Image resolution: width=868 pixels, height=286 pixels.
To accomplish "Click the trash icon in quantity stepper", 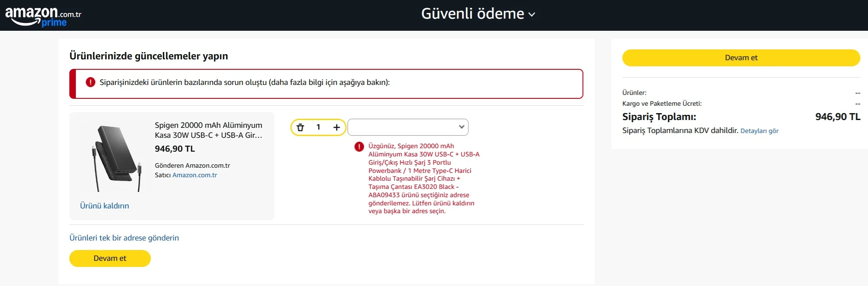I will pos(300,127).
